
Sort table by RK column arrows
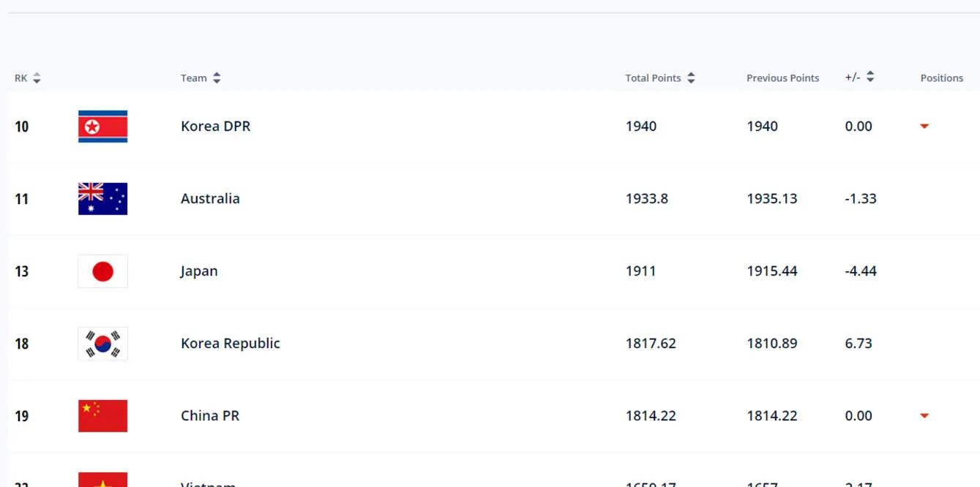click(37, 78)
